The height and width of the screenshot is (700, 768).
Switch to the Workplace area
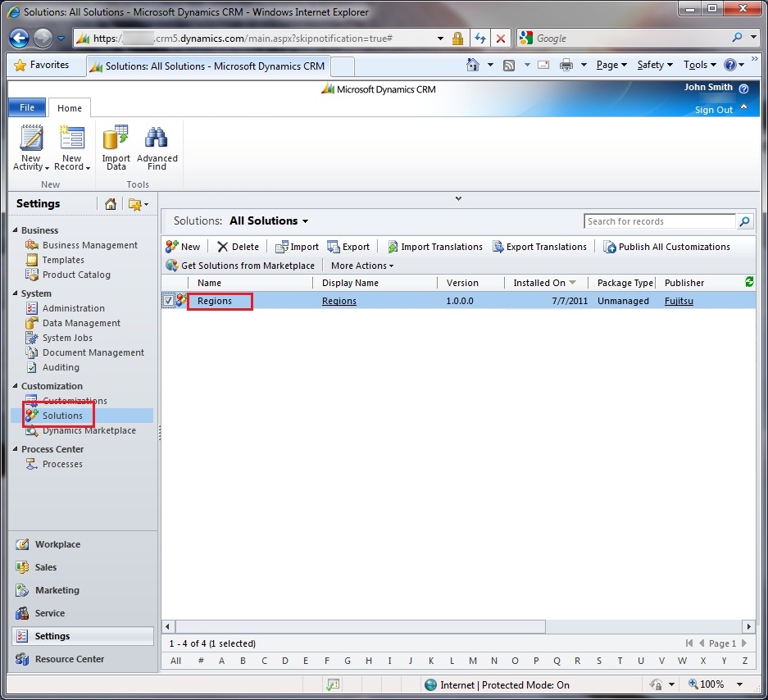pyautogui.click(x=57, y=544)
